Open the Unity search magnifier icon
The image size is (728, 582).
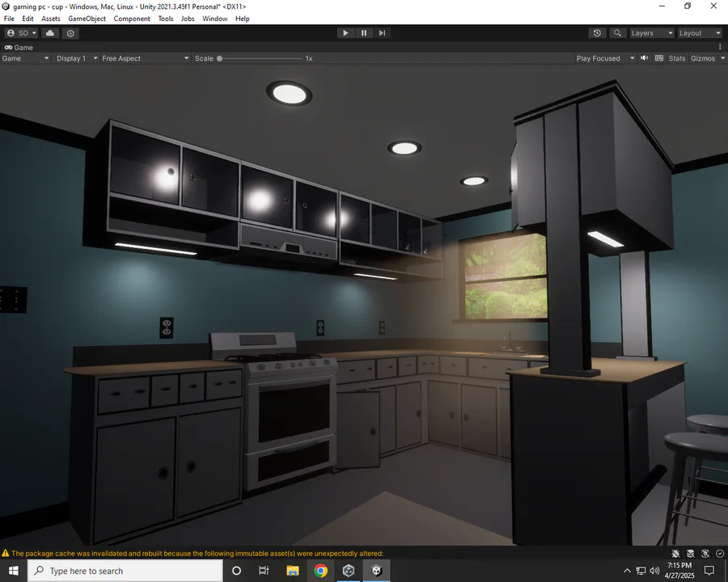[617, 33]
